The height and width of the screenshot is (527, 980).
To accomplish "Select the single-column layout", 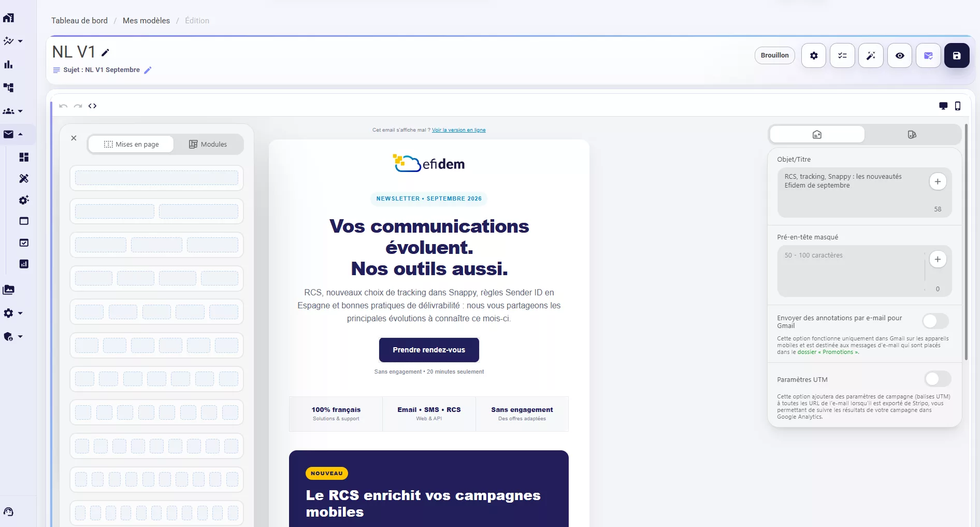I will pos(156,178).
